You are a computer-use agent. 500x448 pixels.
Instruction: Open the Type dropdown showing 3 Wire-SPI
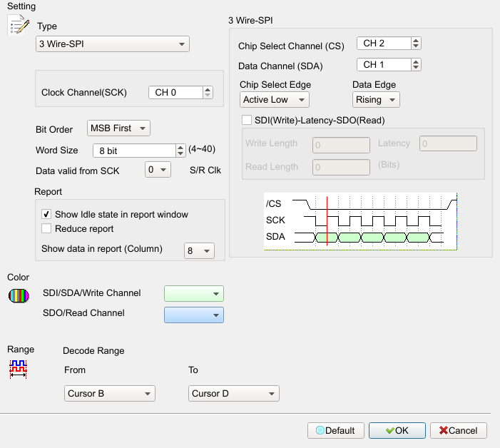click(x=113, y=44)
